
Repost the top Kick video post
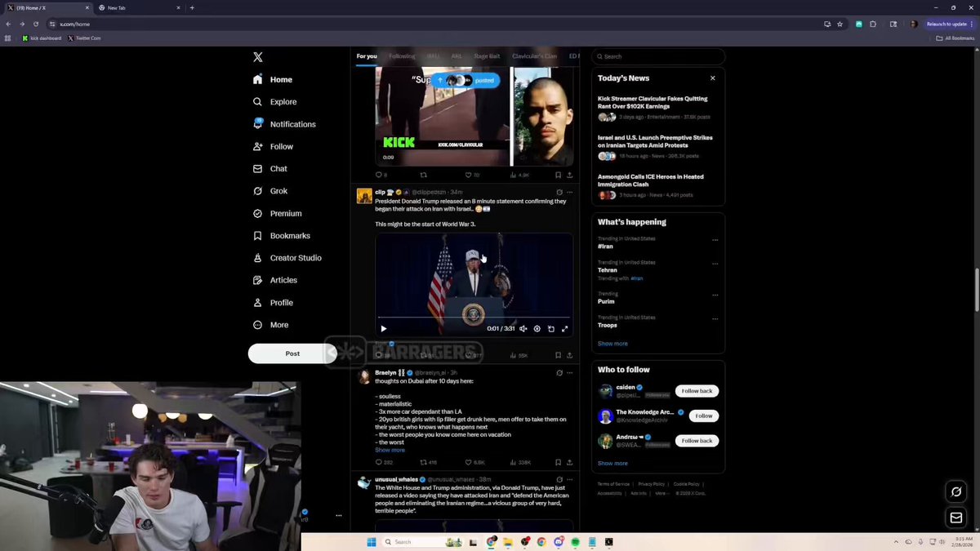(x=423, y=175)
